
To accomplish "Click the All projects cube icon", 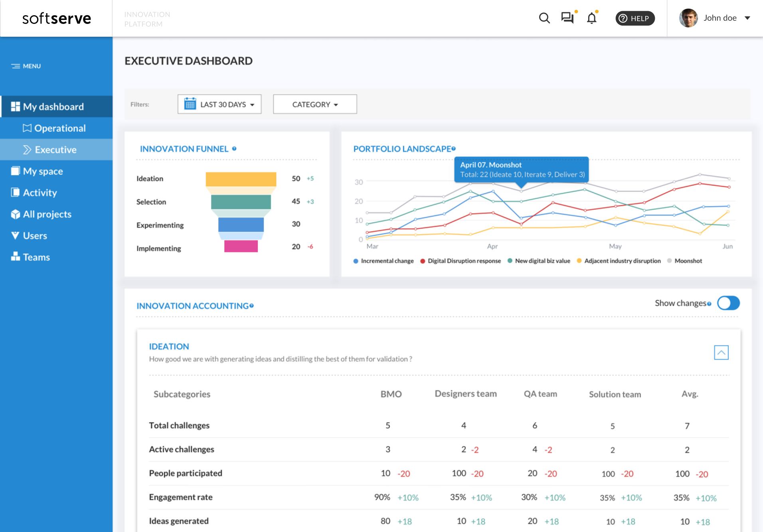I will point(16,214).
